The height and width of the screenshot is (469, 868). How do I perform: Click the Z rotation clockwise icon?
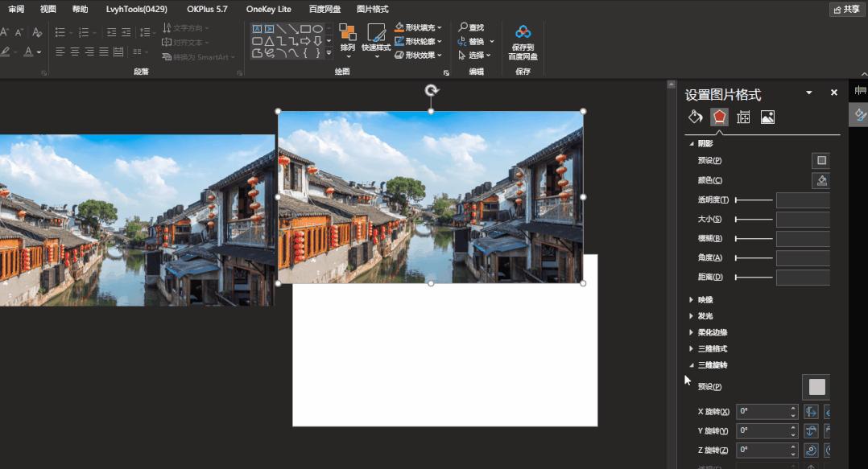coord(811,450)
